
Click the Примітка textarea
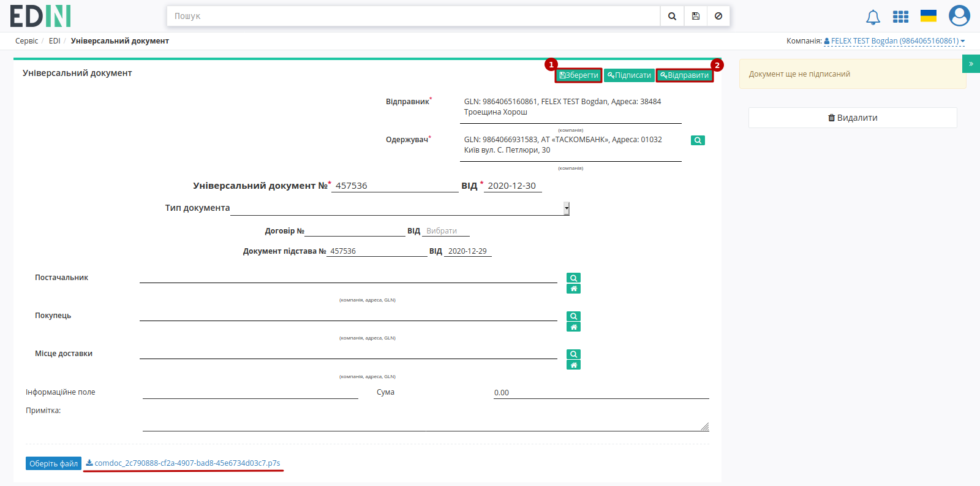point(426,419)
